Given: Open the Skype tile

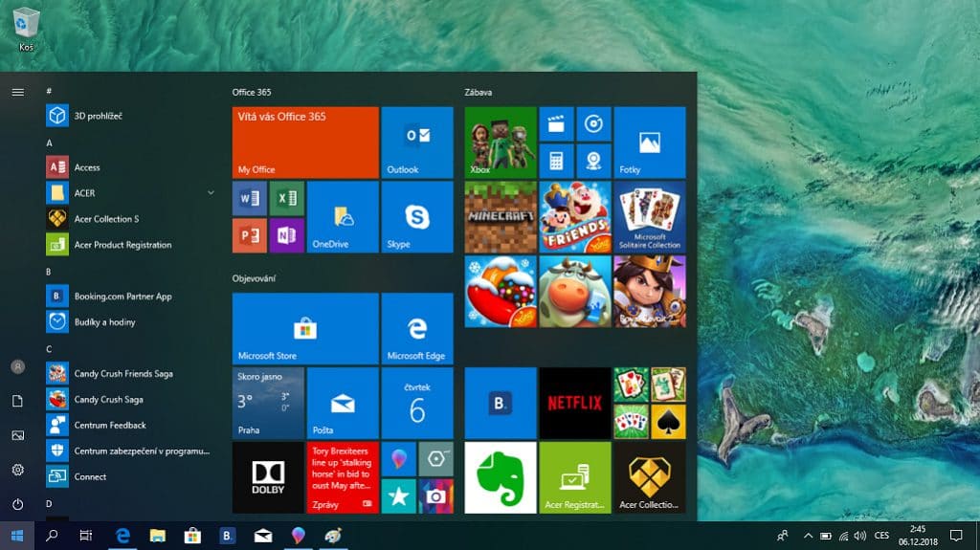Looking at the screenshot, I should tap(417, 217).
